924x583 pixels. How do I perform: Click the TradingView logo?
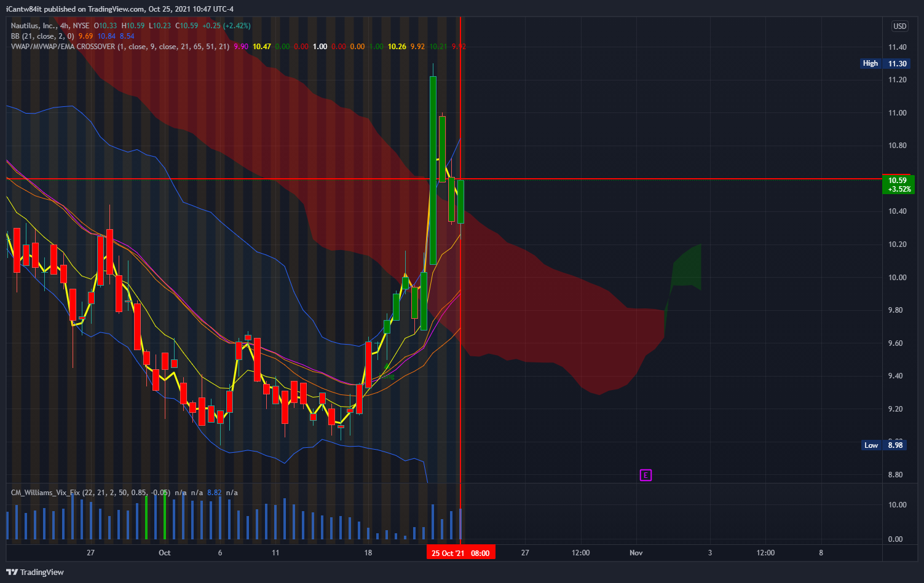(x=36, y=572)
